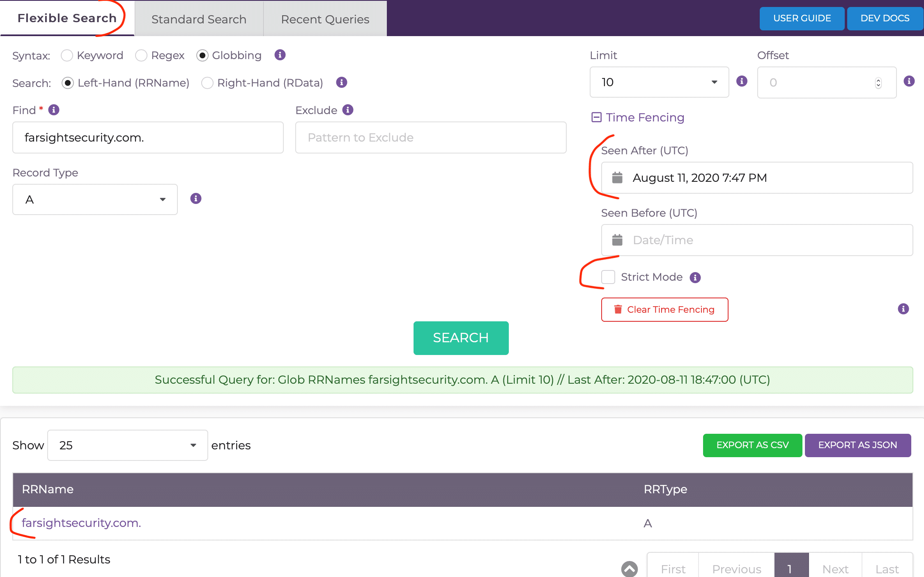
Task: Export results as CSV
Action: coord(752,445)
